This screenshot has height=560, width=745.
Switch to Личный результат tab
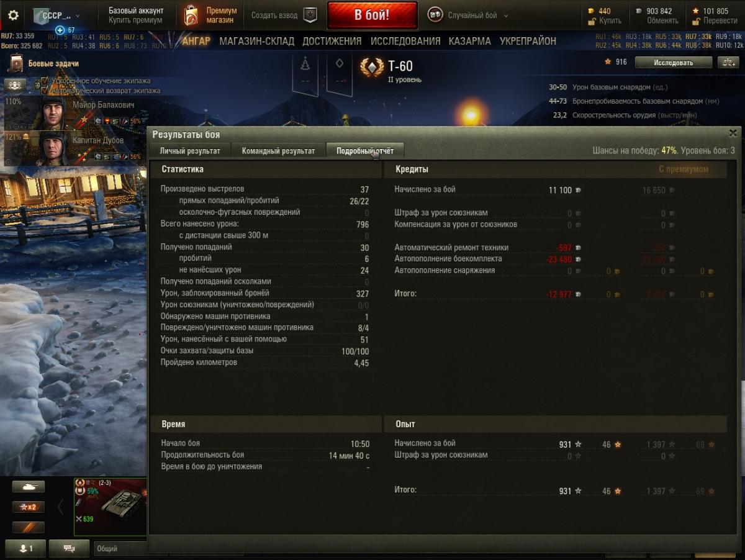(x=189, y=151)
